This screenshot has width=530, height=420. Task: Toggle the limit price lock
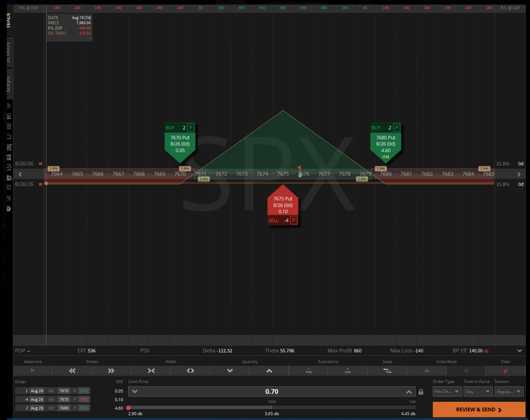coord(421,392)
